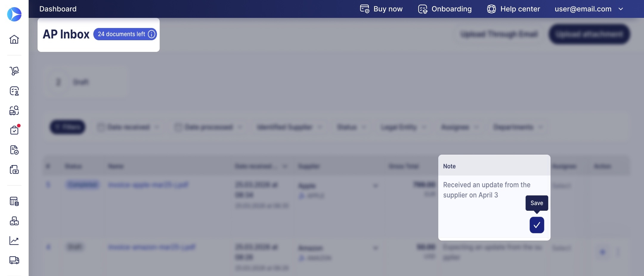Image resolution: width=644 pixels, height=276 pixels.
Task: Open the hand trolley sidebar icon
Action: pyautogui.click(x=14, y=71)
